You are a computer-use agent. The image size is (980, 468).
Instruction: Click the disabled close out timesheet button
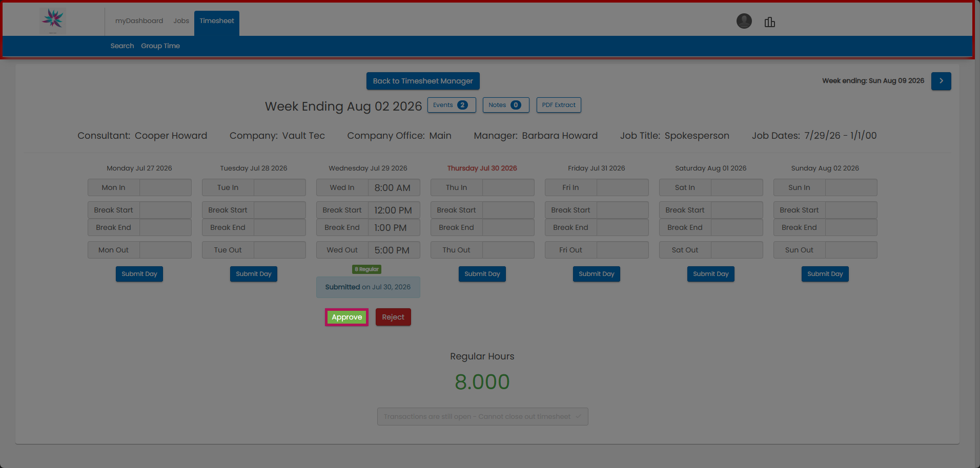pos(482,417)
